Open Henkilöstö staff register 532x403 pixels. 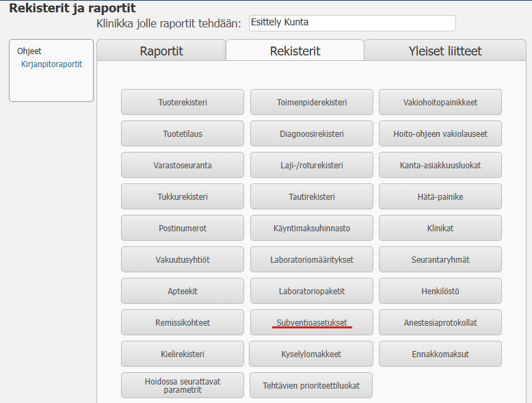point(440,291)
